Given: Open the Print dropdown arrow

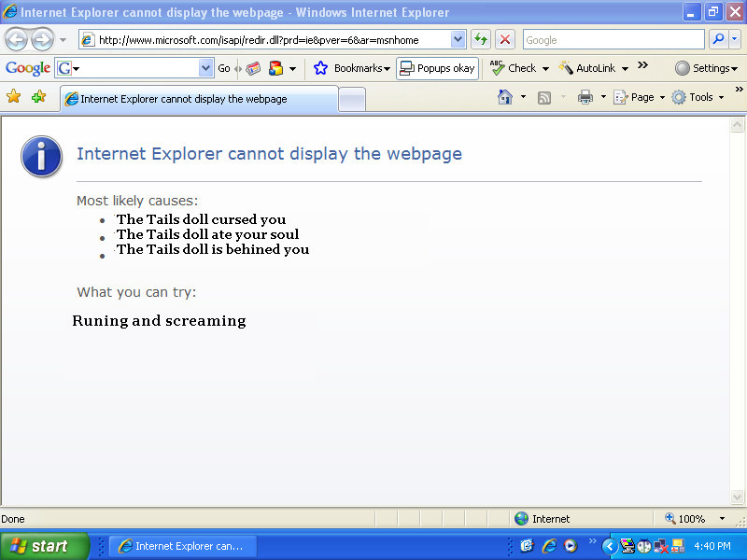Looking at the screenshot, I should click(x=603, y=97).
